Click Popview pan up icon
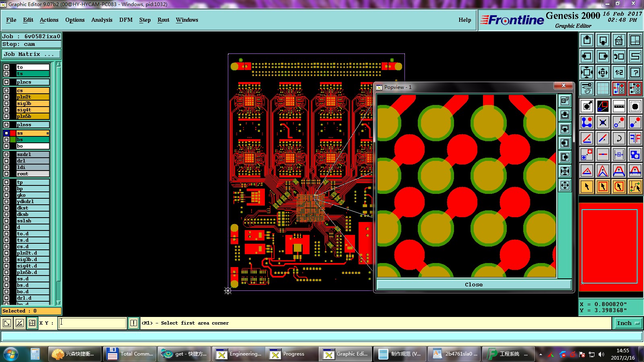Image resolution: width=644 pixels, height=362 pixels. [x=565, y=115]
